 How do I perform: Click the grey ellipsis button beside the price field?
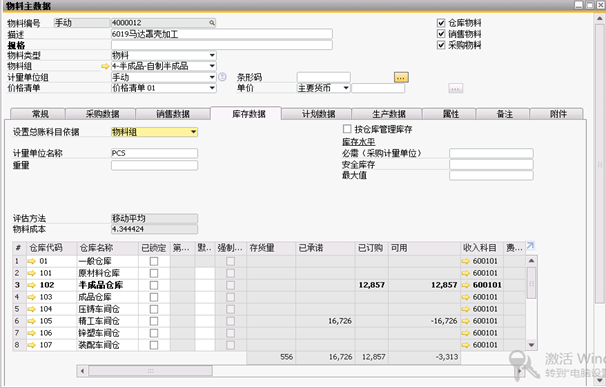coord(455,88)
